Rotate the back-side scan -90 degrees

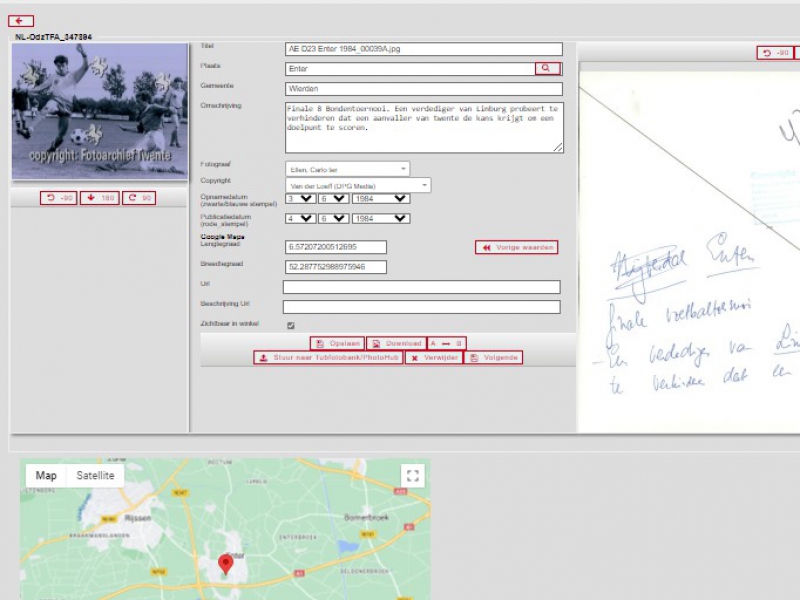(x=775, y=53)
